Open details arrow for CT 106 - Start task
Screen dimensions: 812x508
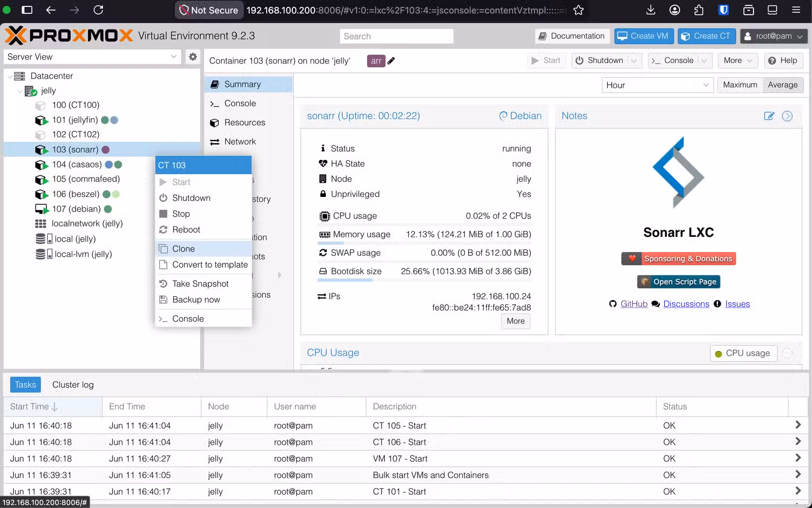tap(798, 442)
